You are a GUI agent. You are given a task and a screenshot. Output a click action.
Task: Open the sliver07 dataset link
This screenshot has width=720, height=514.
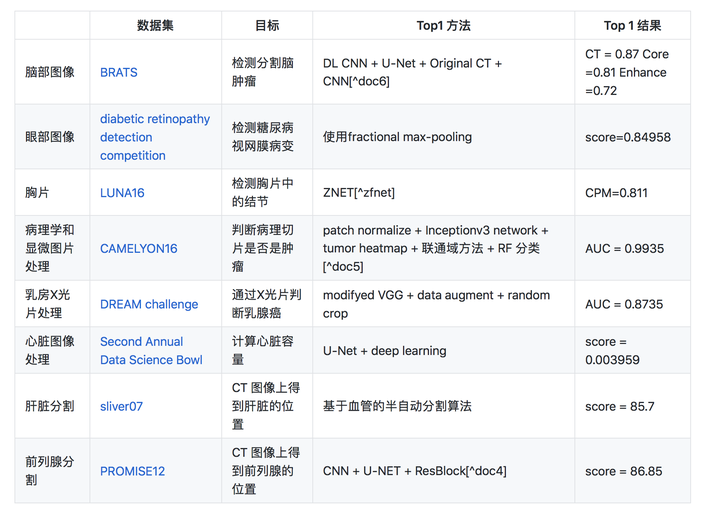tap(121, 406)
